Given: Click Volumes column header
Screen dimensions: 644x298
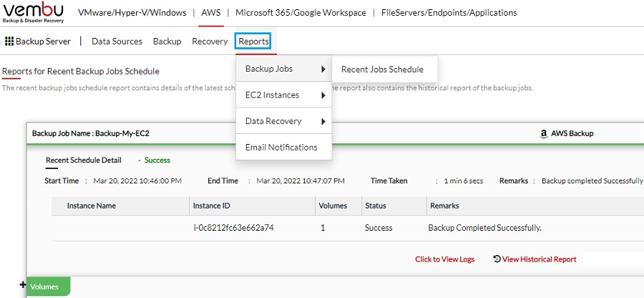Looking at the screenshot, I should [333, 206].
